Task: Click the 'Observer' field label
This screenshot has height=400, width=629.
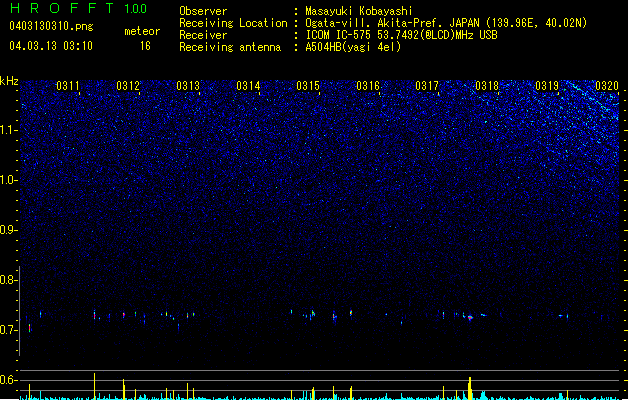Action: click(x=203, y=11)
